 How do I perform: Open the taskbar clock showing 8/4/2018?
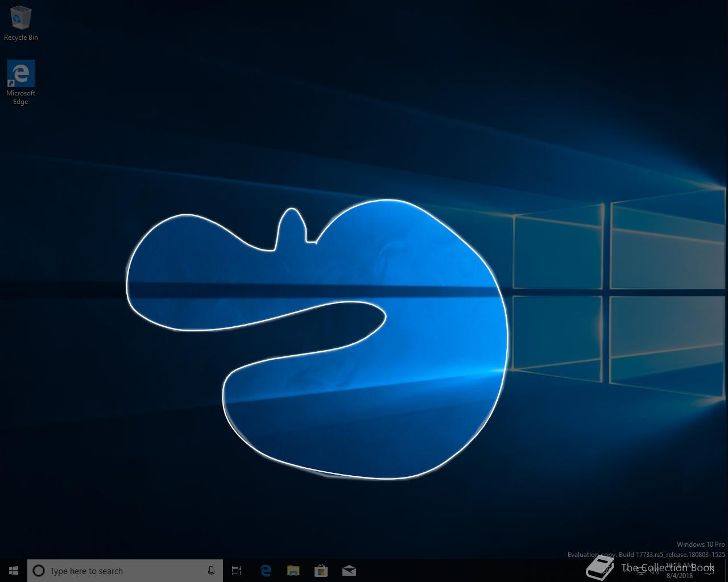(680, 571)
